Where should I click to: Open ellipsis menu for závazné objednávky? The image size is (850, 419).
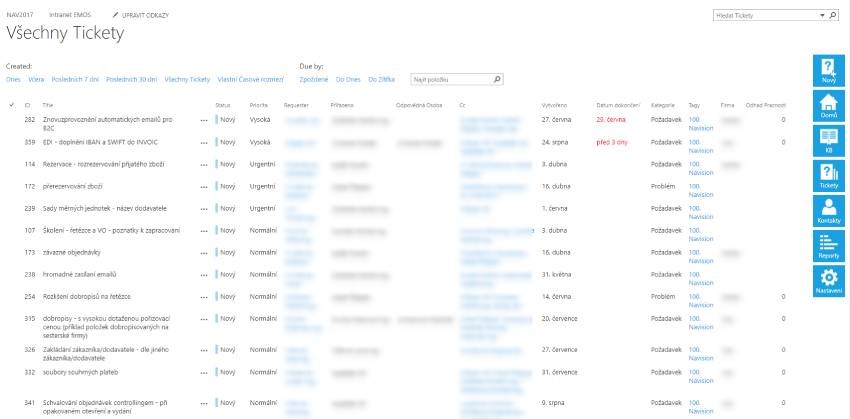[x=204, y=253]
